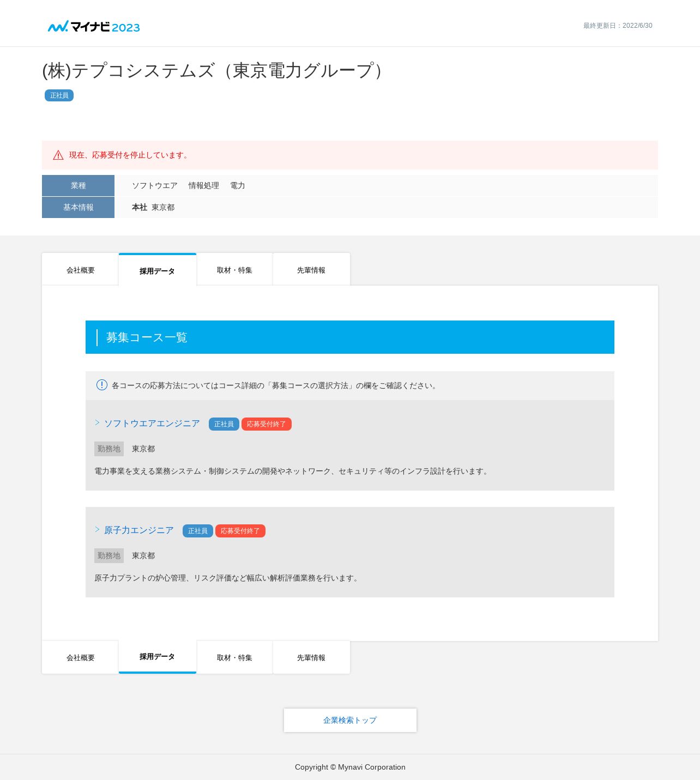
Task: Click the blue info circle icon
Action: click(102, 385)
